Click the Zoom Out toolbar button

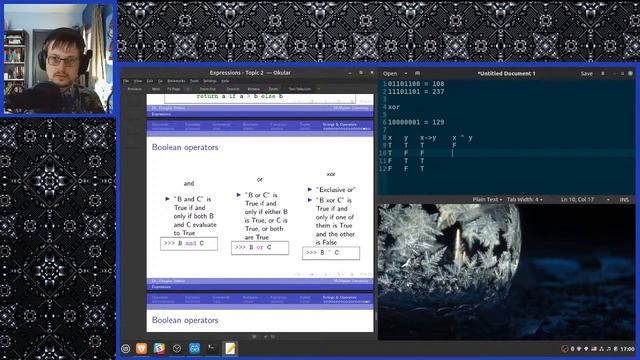click(207, 89)
